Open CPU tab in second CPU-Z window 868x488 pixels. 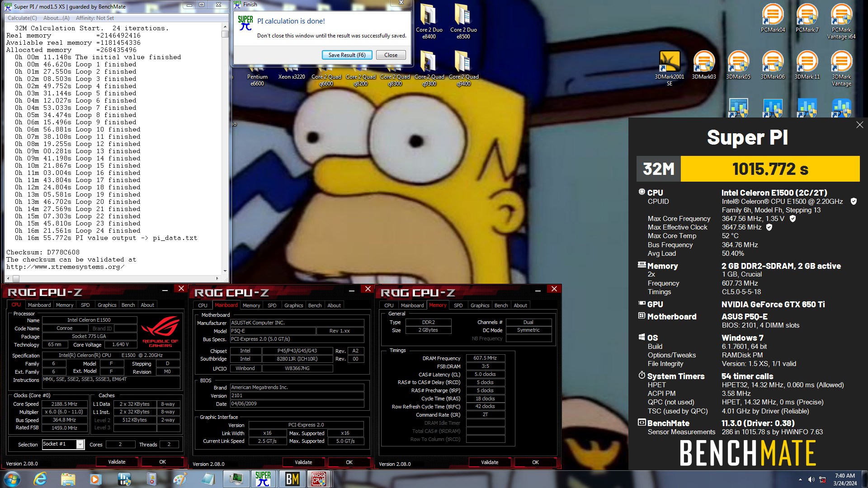tap(203, 305)
